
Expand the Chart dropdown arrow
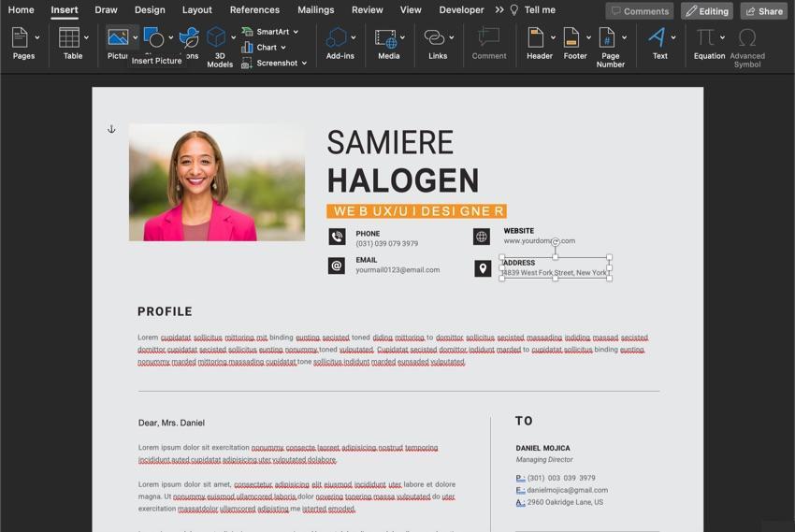(x=282, y=48)
